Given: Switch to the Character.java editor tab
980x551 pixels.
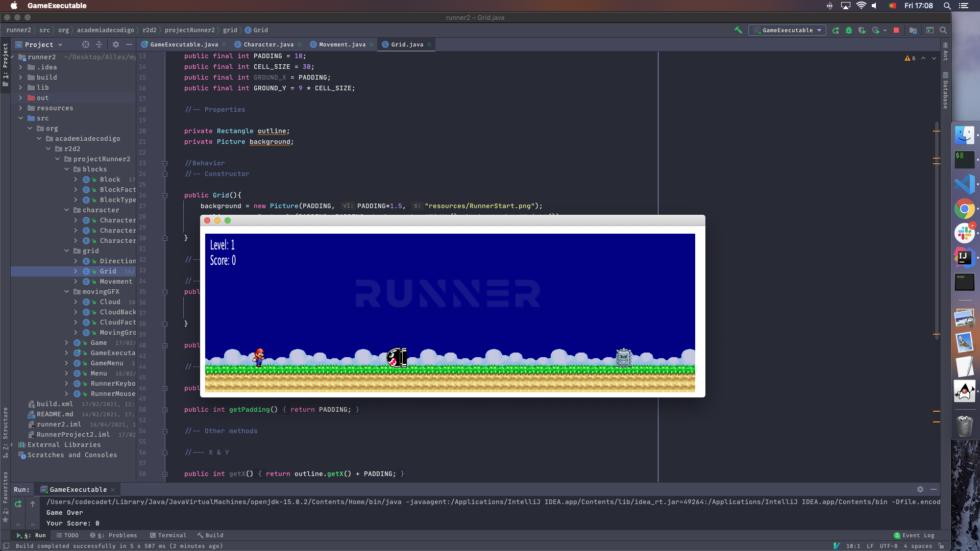Looking at the screenshot, I should click(268, 44).
